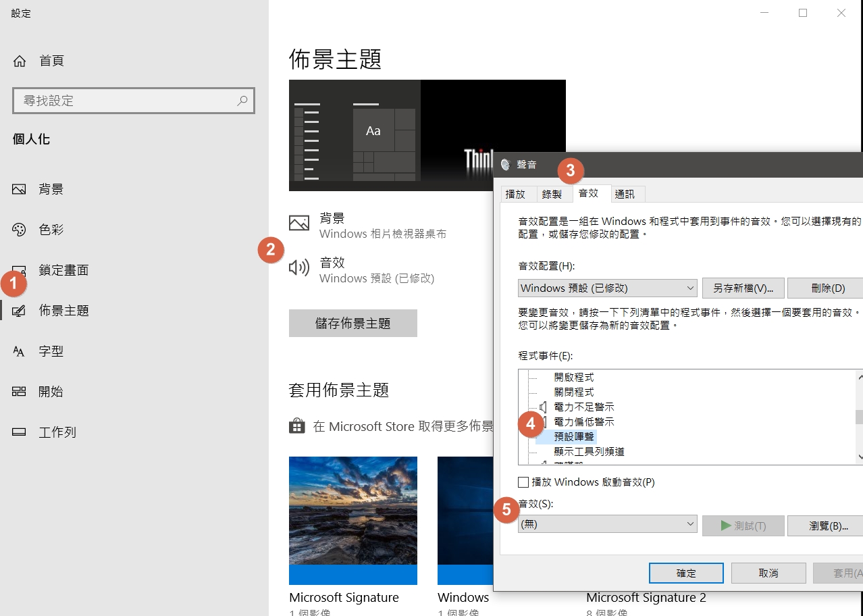Image resolution: width=863 pixels, height=616 pixels.
Task: Click scroll-up arrow of program events list
Action: click(x=860, y=376)
